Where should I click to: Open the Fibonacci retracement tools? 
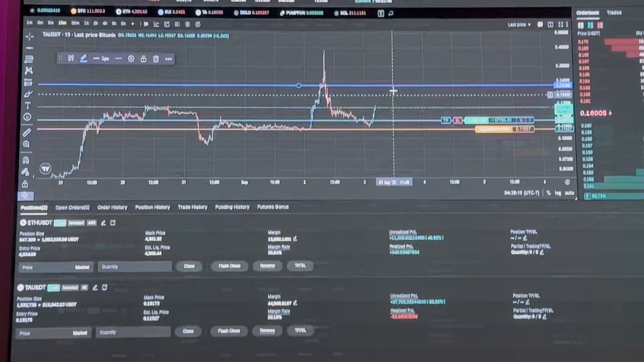29,59
